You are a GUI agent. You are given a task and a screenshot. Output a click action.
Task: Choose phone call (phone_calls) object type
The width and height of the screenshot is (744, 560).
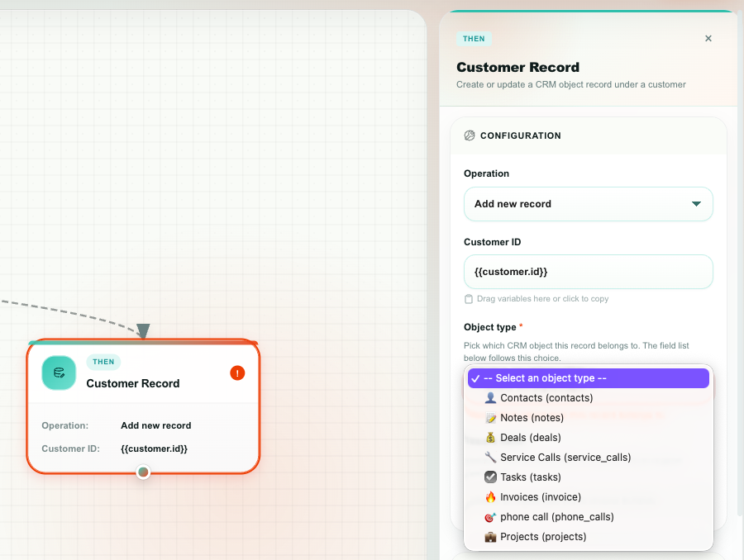coord(588,517)
